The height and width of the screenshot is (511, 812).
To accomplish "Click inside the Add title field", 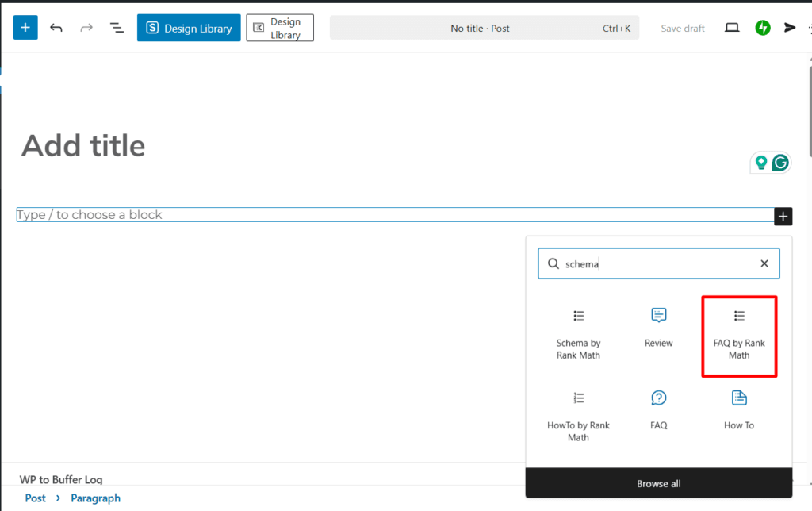I will tap(82, 145).
